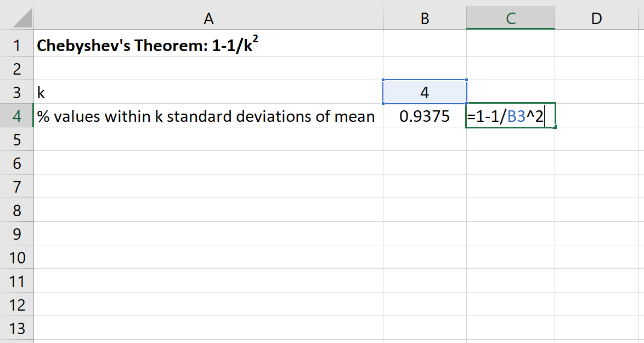
Task: Click inside the formula being edited in C4
Action: pyautogui.click(x=505, y=116)
